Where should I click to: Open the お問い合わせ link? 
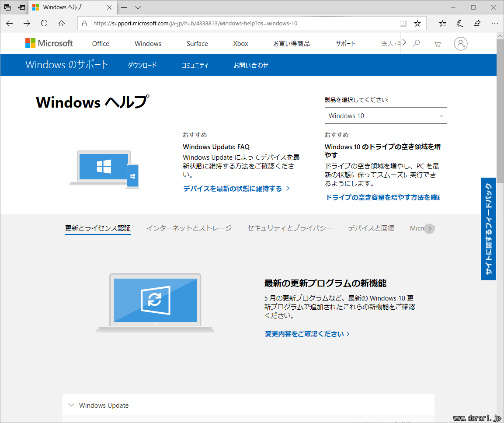[x=251, y=65]
